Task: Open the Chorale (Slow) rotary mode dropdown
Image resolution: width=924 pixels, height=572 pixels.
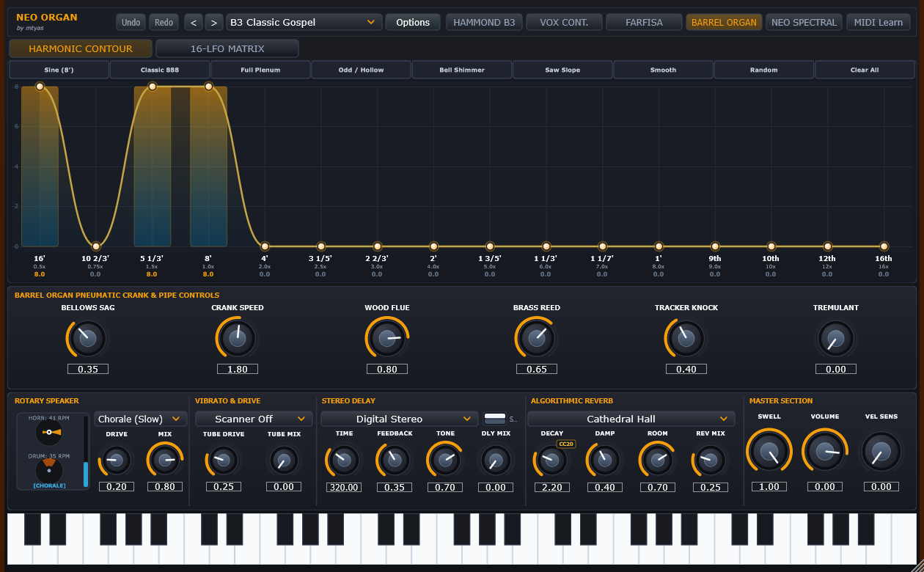Action: pyautogui.click(x=141, y=419)
